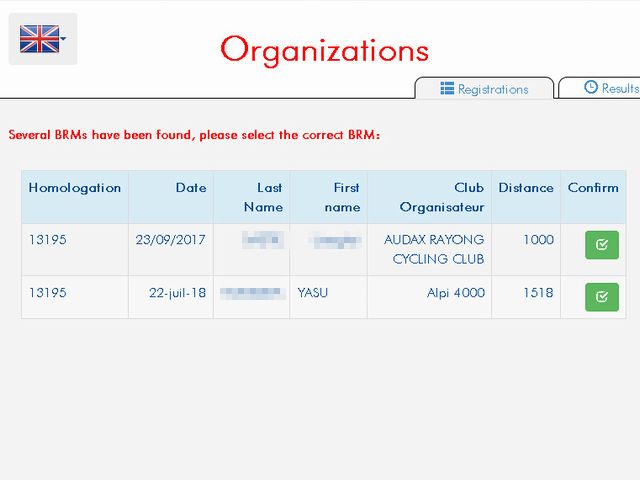Click the list icon beside Registrations
The width and height of the screenshot is (640, 480).
[x=448, y=89]
